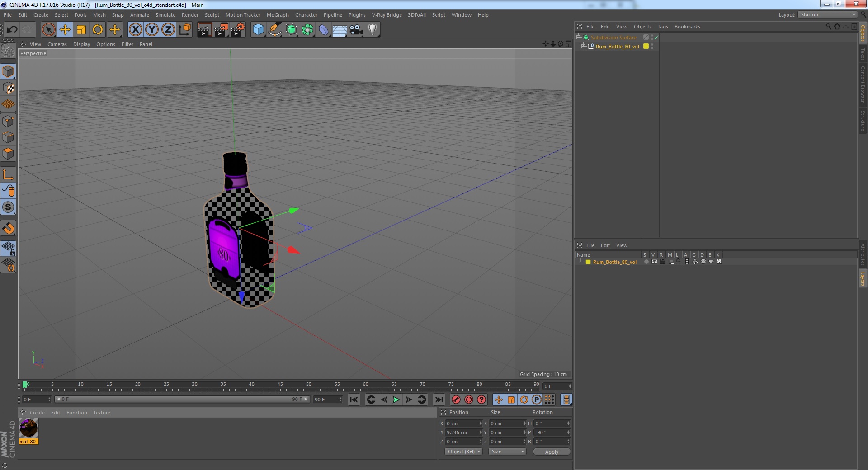Click the Objects manager search icon
The image size is (868, 470).
point(829,27)
